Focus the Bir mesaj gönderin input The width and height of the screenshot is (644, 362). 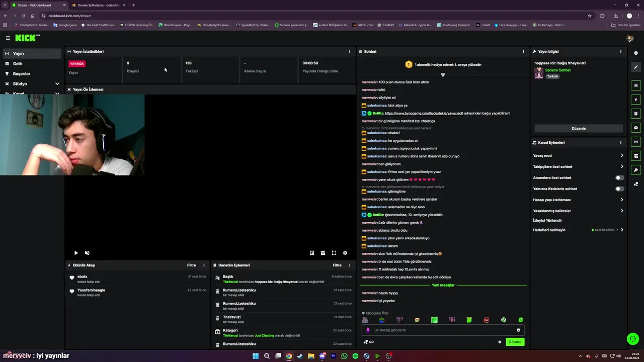coord(443,330)
